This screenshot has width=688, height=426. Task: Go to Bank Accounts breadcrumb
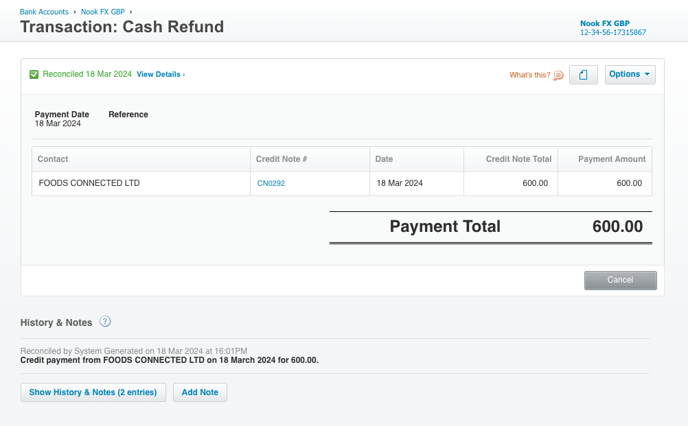44,12
